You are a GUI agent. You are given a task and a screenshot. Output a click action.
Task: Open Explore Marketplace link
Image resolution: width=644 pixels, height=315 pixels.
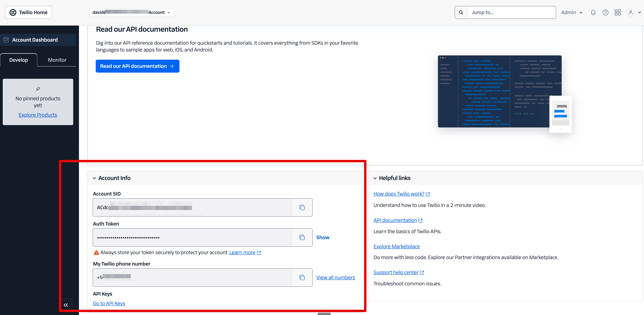(397, 246)
